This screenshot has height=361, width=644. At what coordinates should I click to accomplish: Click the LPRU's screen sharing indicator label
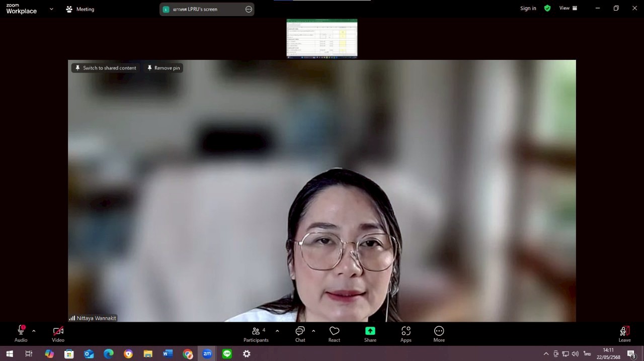(195, 9)
